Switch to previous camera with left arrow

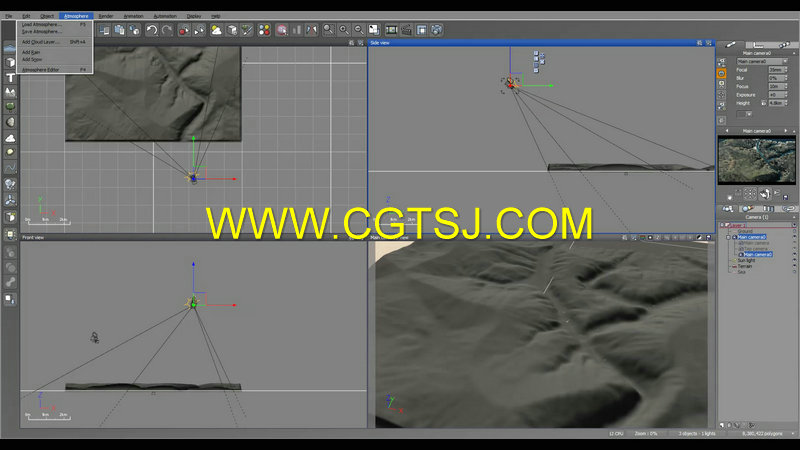pos(727,131)
